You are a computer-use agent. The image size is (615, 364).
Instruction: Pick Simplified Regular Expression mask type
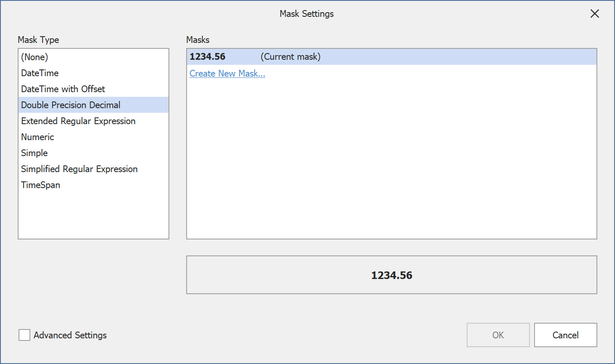[79, 169]
